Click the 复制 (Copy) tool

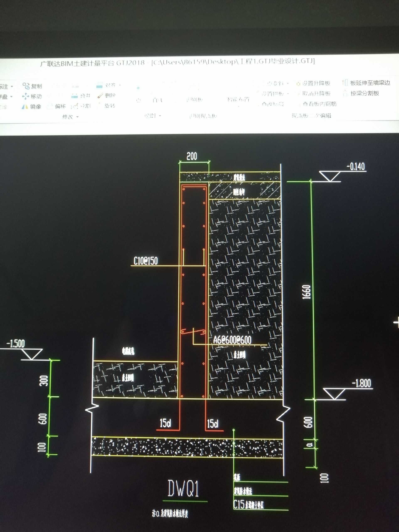[32, 86]
